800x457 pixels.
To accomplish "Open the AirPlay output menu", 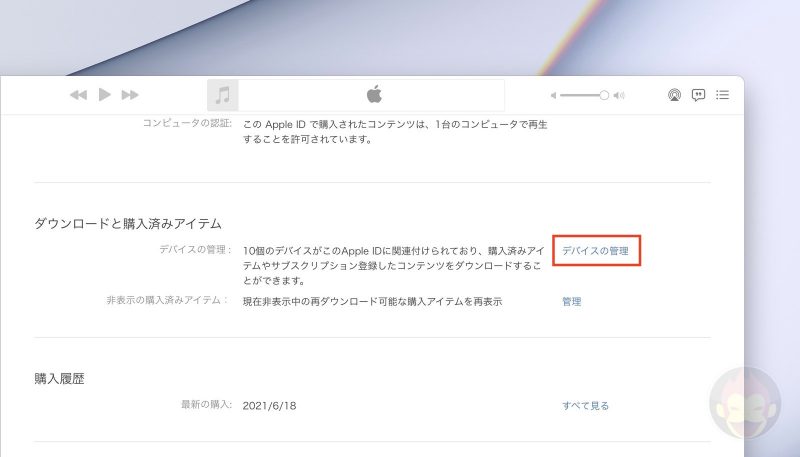I will [x=674, y=95].
